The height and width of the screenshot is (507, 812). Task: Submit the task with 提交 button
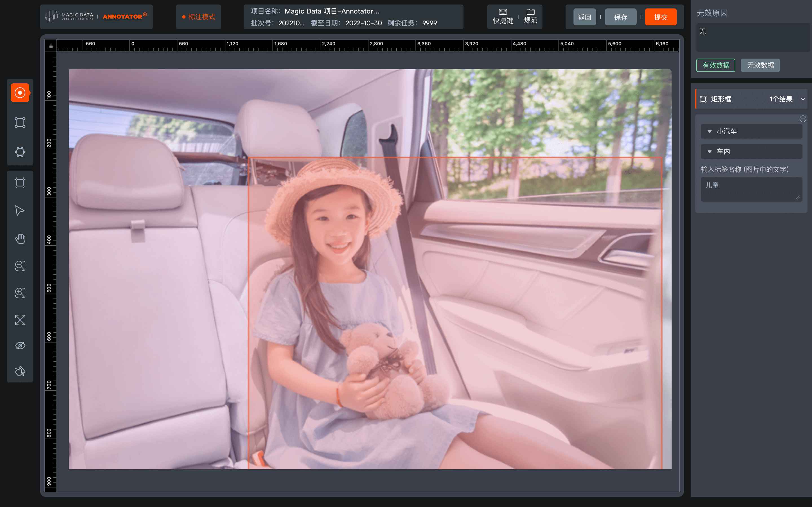(x=660, y=17)
